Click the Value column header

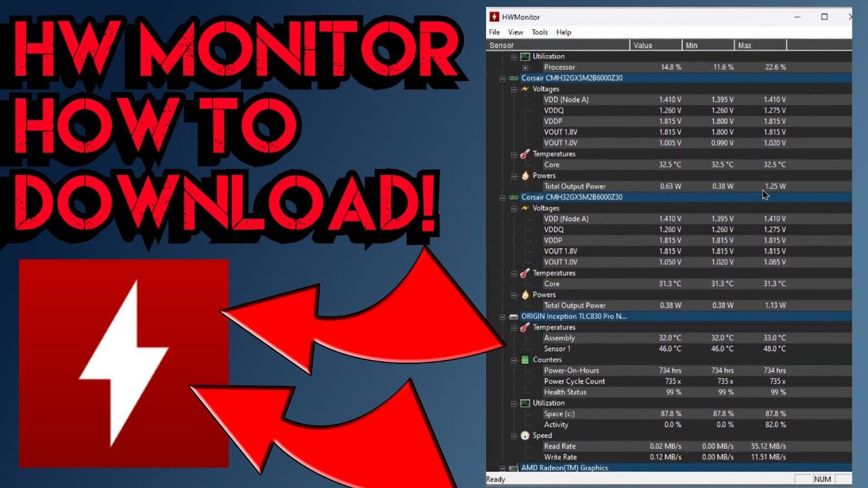pyautogui.click(x=656, y=45)
